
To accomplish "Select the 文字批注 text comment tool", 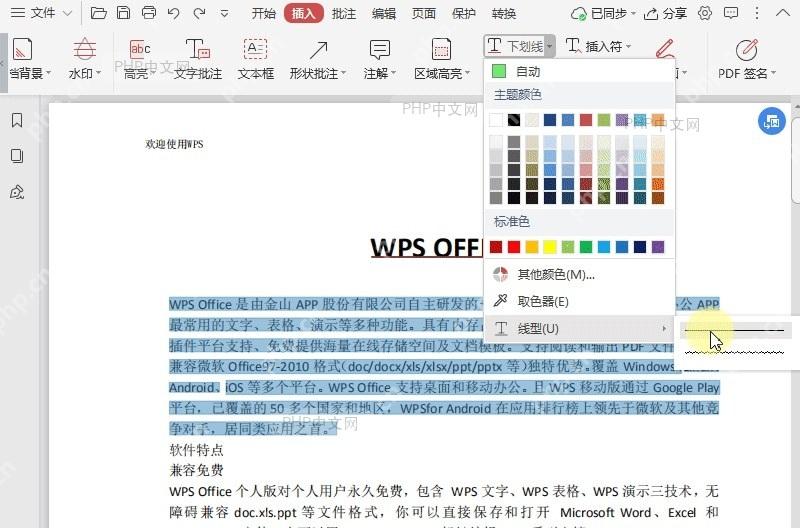I will click(198, 59).
